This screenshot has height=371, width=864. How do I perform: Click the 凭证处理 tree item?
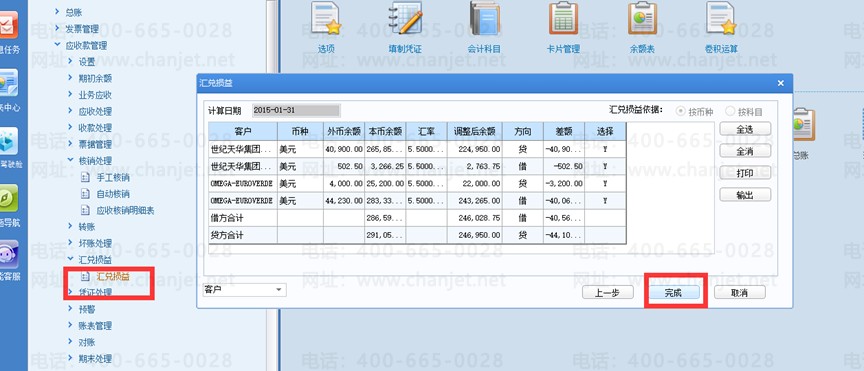pyautogui.click(x=95, y=293)
